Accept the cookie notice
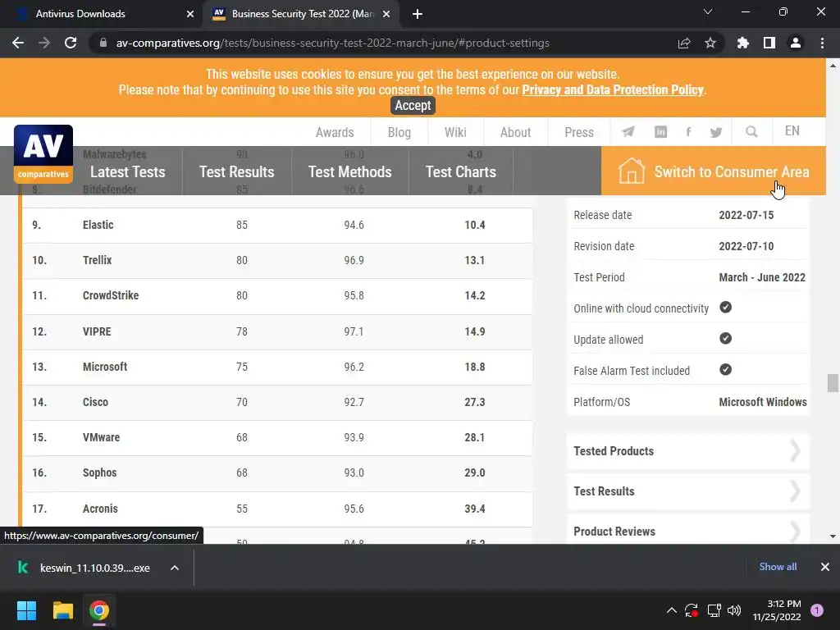The height and width of the screenshot is (630, 840). coord(413,106)
